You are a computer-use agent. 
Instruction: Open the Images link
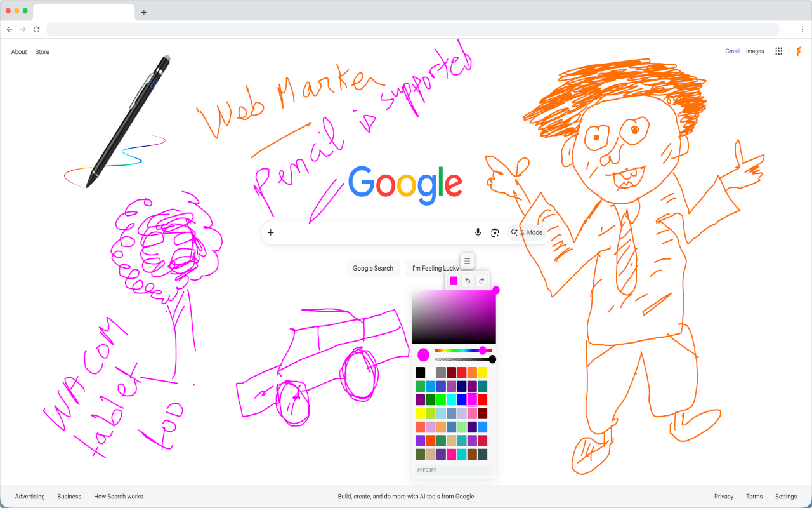point(755,51)
